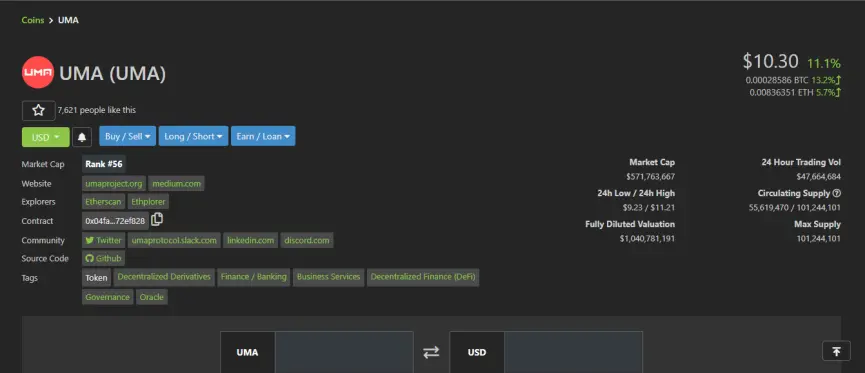Open Ethplorer explorer link
This screenshot has height=373, width=865.
click(148, 202)
